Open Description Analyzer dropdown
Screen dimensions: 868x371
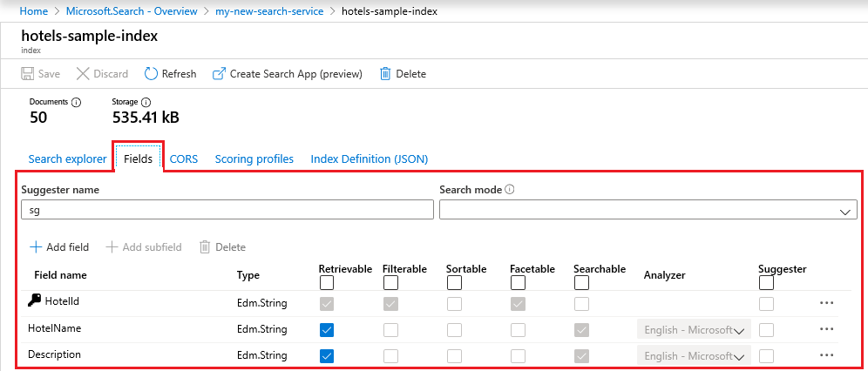(x=694, y=356)
